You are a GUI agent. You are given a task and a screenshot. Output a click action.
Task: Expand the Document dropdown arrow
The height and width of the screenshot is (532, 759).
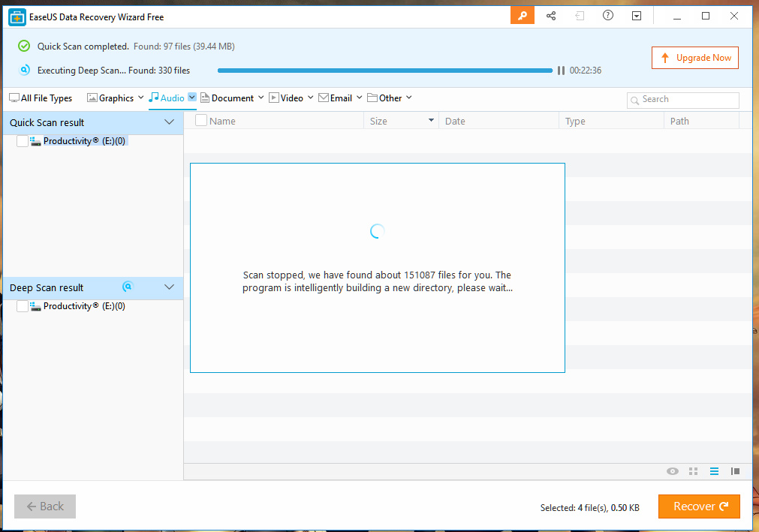(261, 98)
